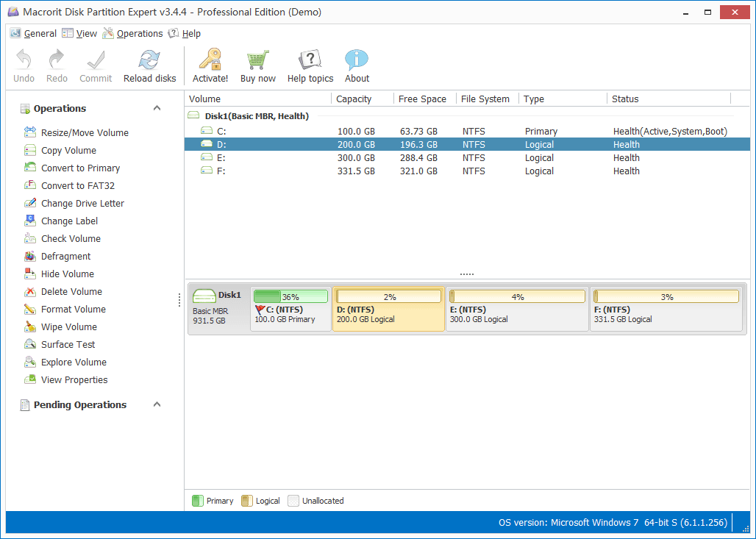The width and height of the screenshot is (756, 539).
Task: Select Resize/Move Volume operation
Action: pyautogui.click(x=85, y=133)
